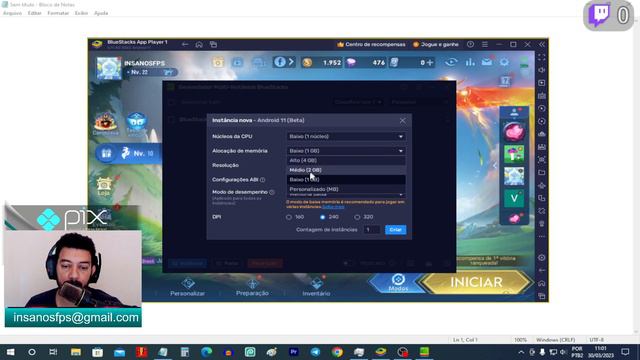Image resolution: width=640 pixels, height=360 pixels.
Task: Open Google Chrome from taskbar
Action: (x=337, y=352)
